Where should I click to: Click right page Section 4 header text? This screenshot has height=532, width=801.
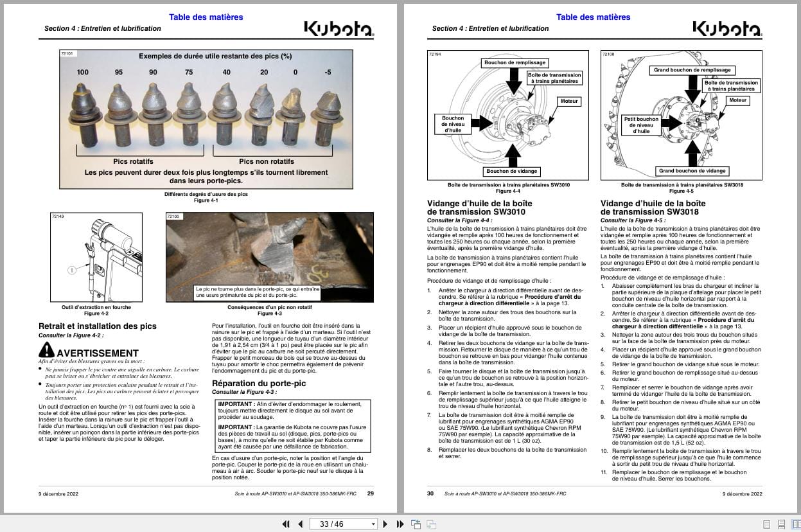[x=491, y=28]
